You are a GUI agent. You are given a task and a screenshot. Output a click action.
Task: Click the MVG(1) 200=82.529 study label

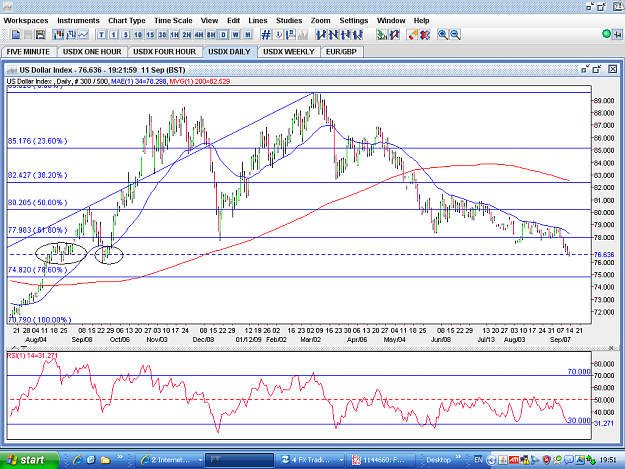tap(200, 81)
